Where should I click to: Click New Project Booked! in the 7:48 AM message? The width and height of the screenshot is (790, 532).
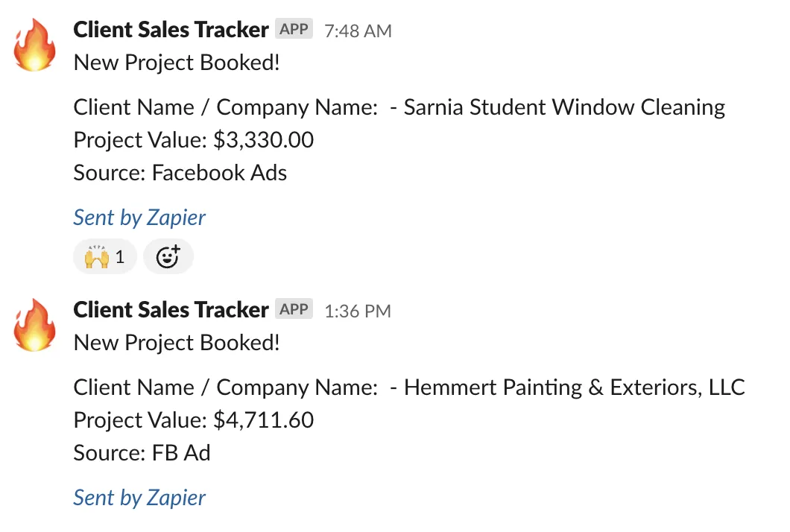[177, 63]
